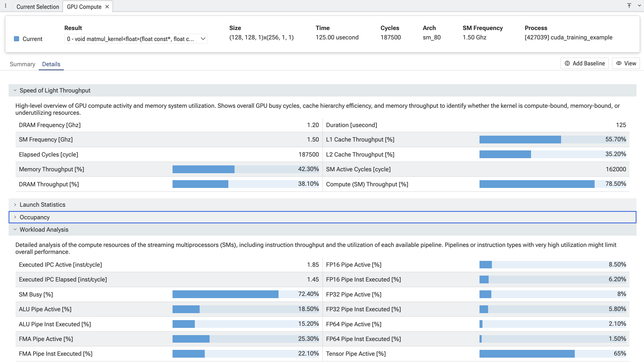The image size is (644, 363).
Task: Select the DRAM Frequency [Ghz] row
Action: (x=169, y=125)
